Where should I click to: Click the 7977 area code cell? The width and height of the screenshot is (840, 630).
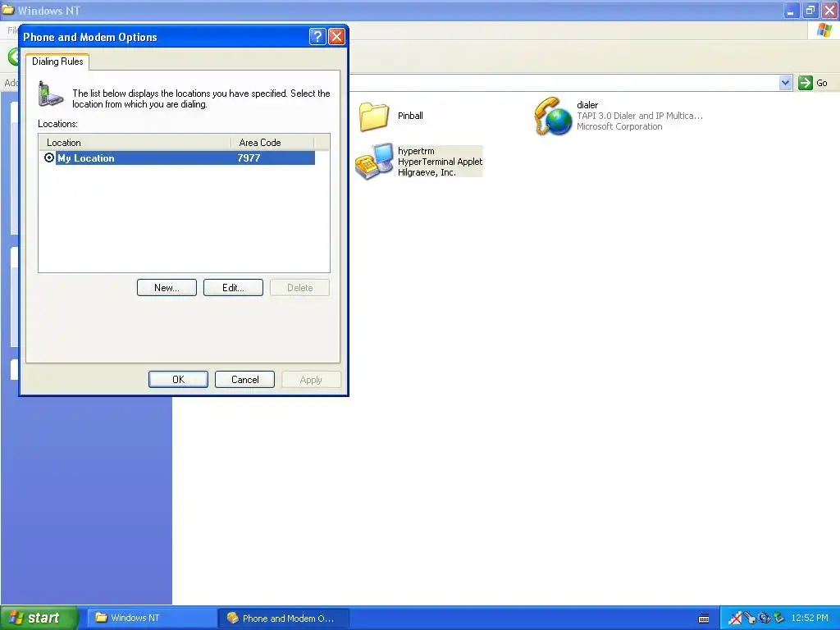249,158
